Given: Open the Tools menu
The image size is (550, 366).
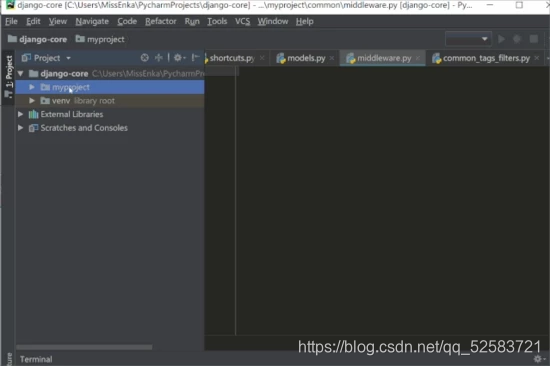Looking at the screenshot, I should [x=217, y=21].
